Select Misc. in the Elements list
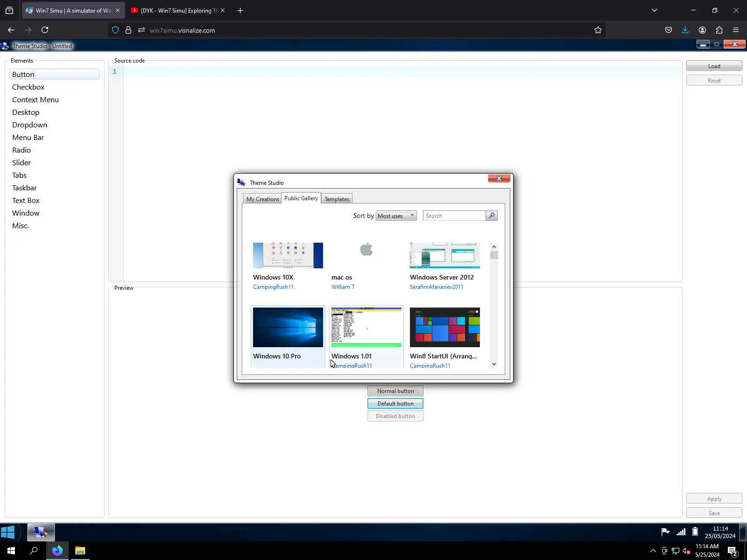747x560 pixels. coord(54,225)
